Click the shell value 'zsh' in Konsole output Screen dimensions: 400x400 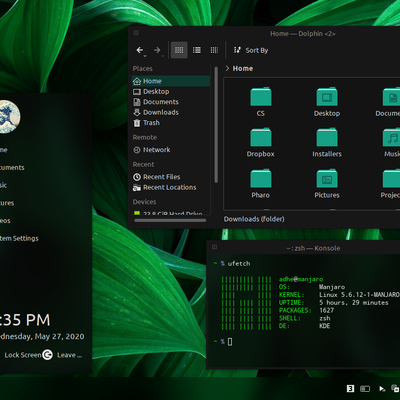tap(325, 318)
